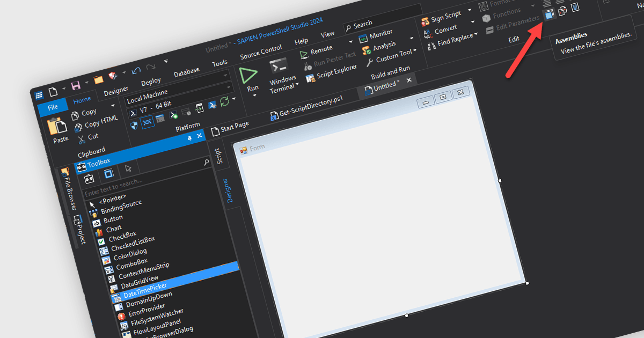
Task: Expand the Remote dropdown arrow
Action: coord(351,41)
